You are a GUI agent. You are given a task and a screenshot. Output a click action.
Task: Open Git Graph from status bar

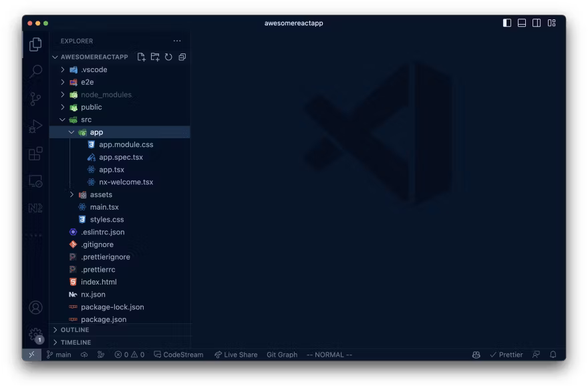point(282,355)
